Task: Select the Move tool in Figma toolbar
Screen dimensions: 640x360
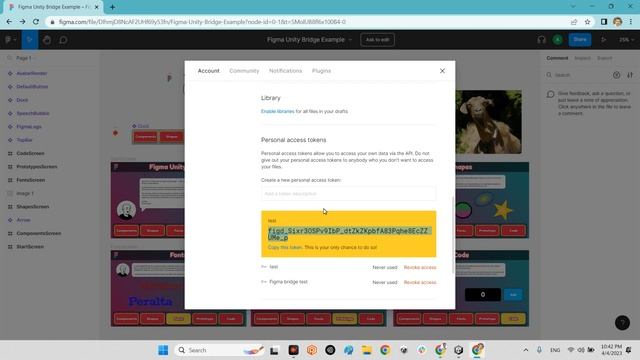Action: coord(29,40)
